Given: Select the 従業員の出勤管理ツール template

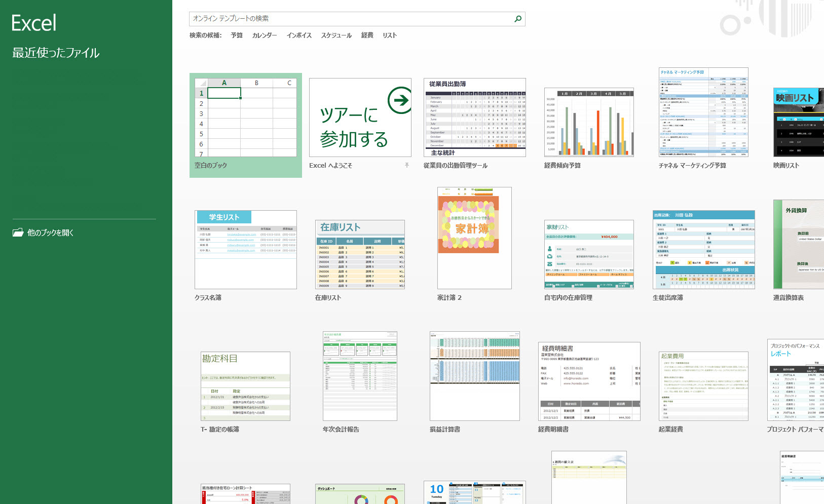Looking at the screenshot, I should click(475, 118).
